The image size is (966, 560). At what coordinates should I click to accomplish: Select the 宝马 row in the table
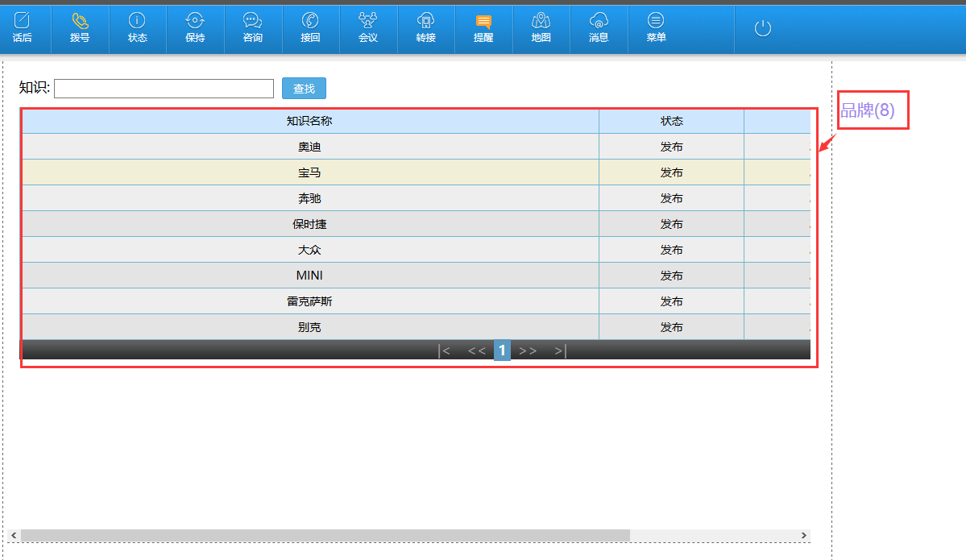309,172
